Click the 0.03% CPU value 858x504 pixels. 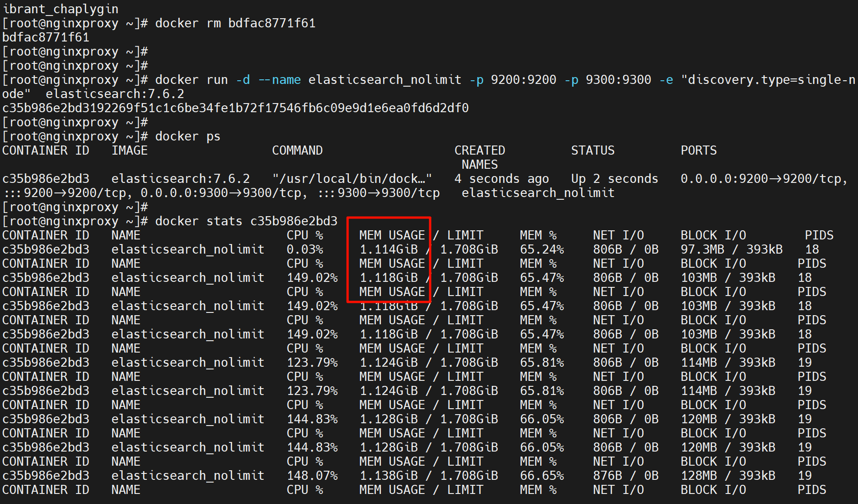tap(305, 249)
